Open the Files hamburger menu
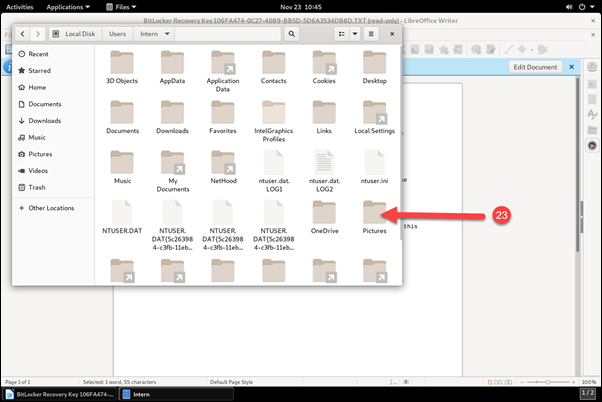The height and width of the screenshot is (402, 602). click(x=371, y=34)
